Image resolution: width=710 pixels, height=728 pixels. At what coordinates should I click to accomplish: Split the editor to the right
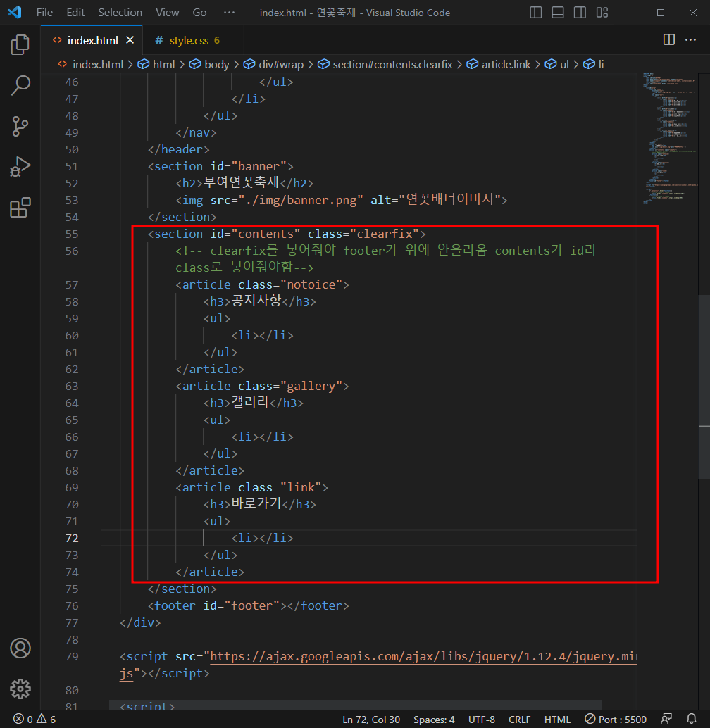(x=668, y=40)
